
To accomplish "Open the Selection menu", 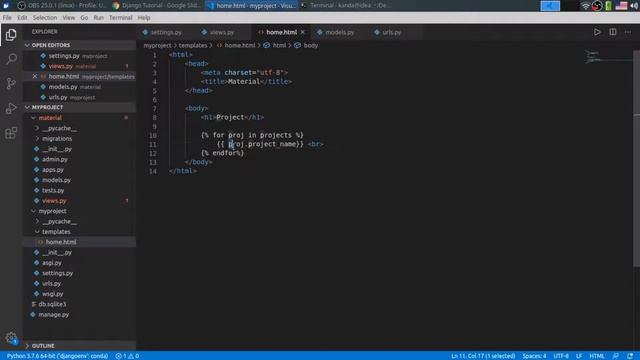I will [45, 18].
